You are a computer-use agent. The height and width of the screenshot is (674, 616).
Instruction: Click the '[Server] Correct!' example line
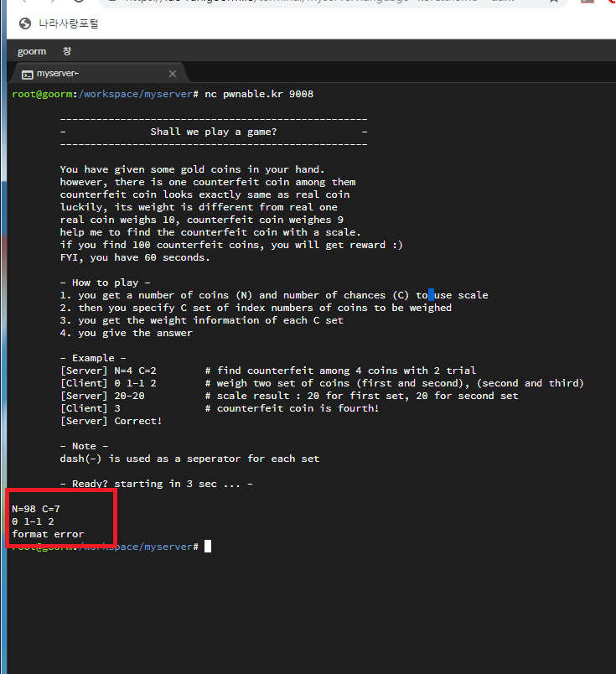pyautogui.click(x=111, y=421)
